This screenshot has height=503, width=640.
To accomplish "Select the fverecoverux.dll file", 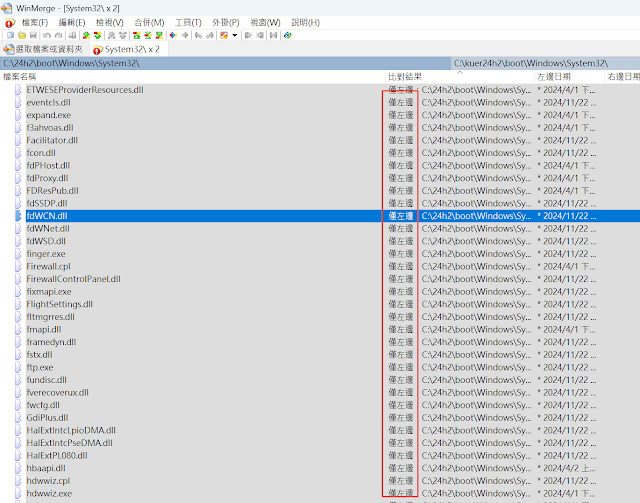I will point(58,392).
